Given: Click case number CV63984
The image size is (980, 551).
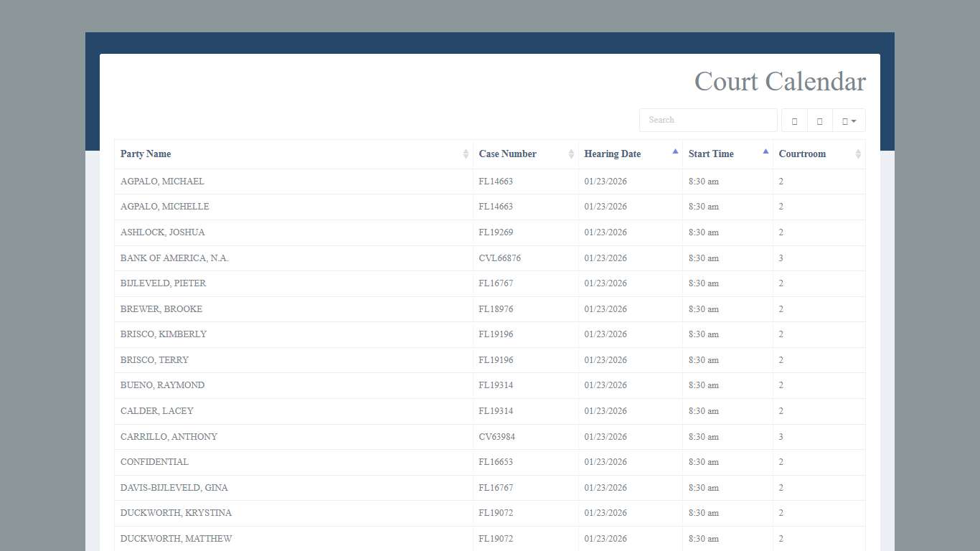Looking at the screenshot, I should click(x=496, y=437).
